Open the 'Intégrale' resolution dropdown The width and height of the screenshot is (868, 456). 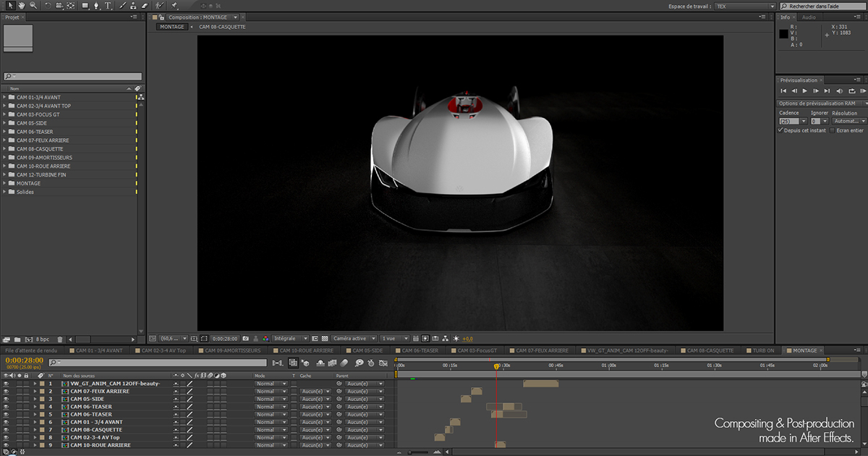click(x=291, y=338)
